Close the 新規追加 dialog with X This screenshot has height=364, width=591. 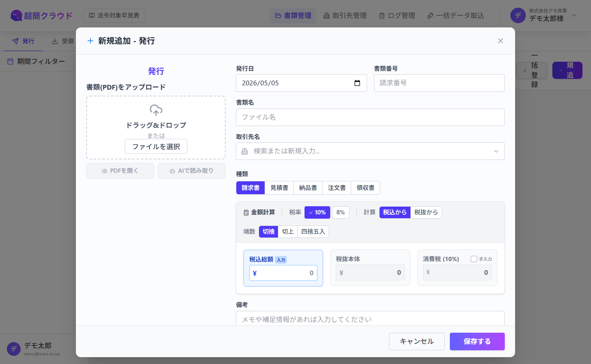click(500, 41)
